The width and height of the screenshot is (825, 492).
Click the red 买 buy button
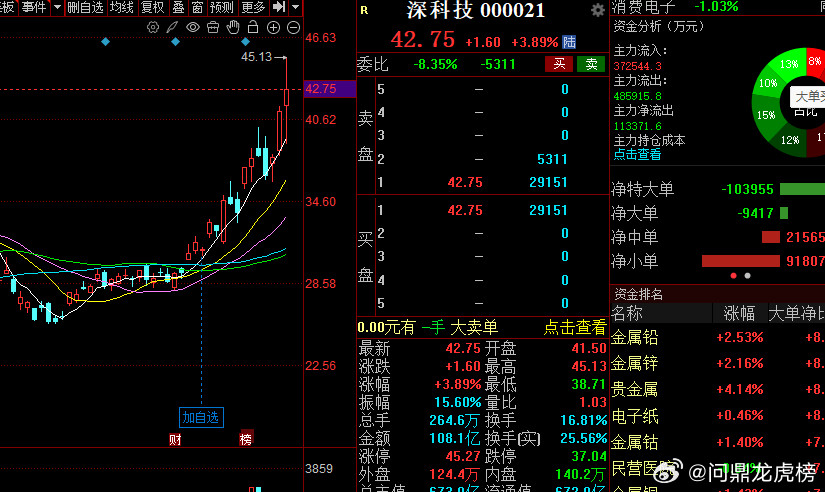pyautogui.click(x=559, y=64)
